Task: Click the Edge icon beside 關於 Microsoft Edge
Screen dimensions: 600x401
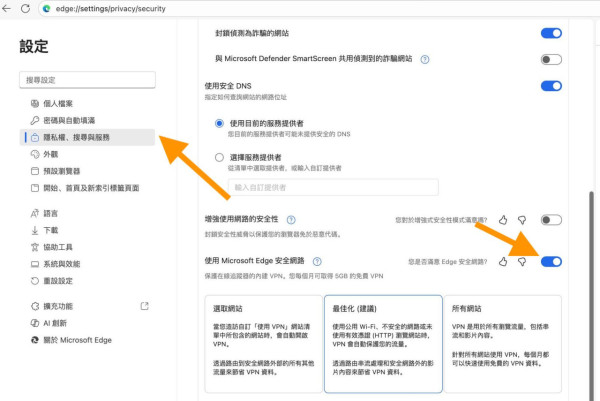Action: tap(35, 340)
